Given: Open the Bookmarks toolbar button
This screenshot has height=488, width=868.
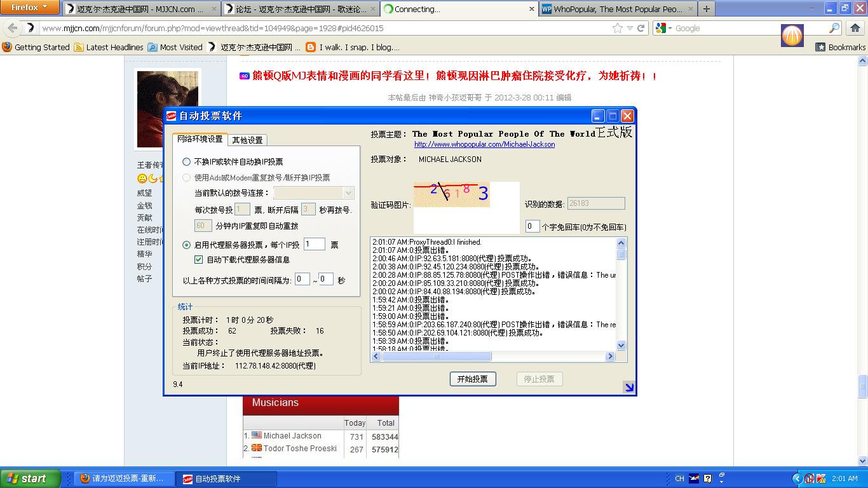Looking at the screenshot, I should tap(840, 47).
